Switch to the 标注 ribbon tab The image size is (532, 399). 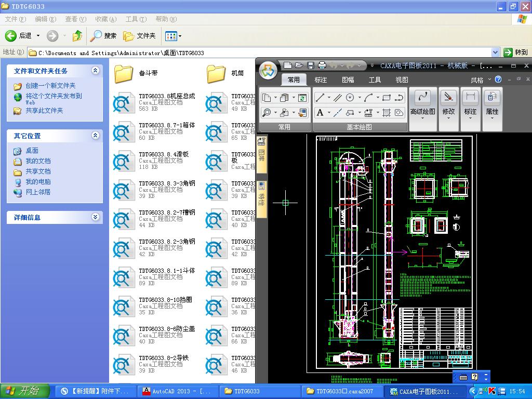coord(321,79)
